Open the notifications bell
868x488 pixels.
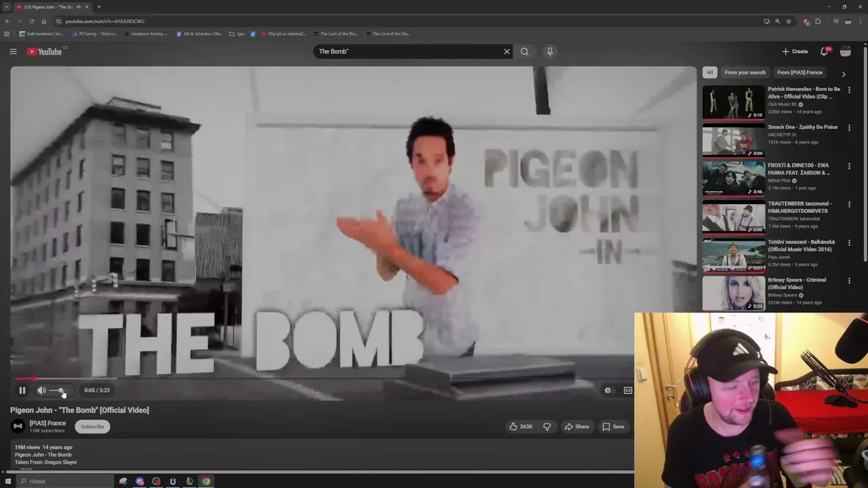(x=825, y=52)
